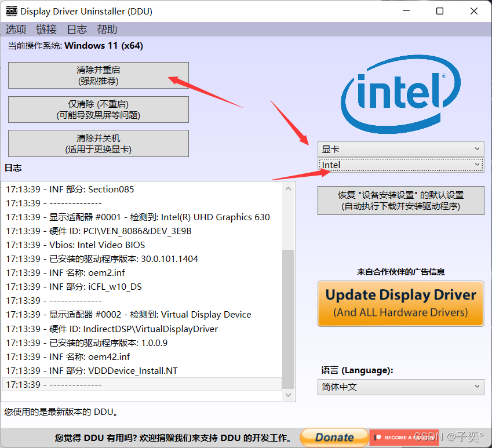Select log line VDDDevice_Install.NT
The width and height of the screenshot is (492, 448).
pos(142,370)
